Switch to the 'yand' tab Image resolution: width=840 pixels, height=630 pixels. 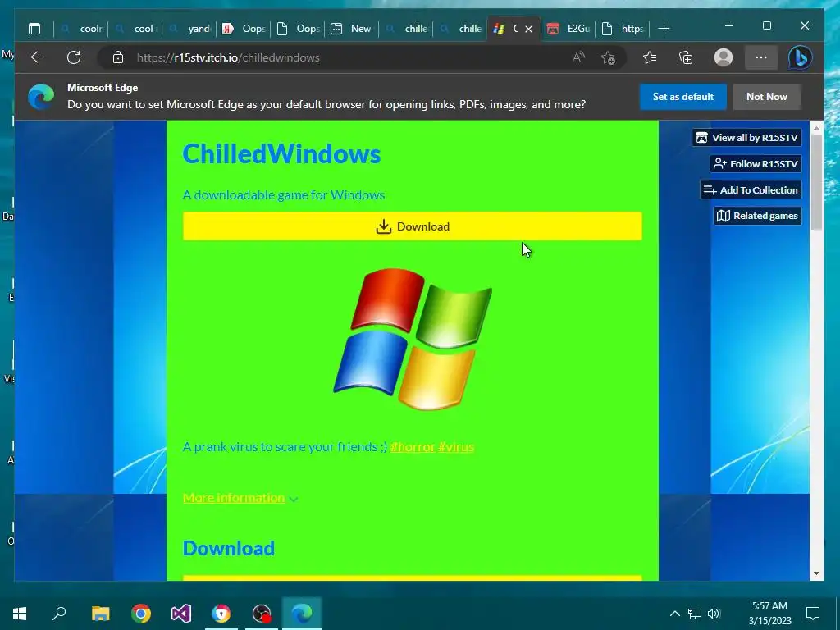191,29
